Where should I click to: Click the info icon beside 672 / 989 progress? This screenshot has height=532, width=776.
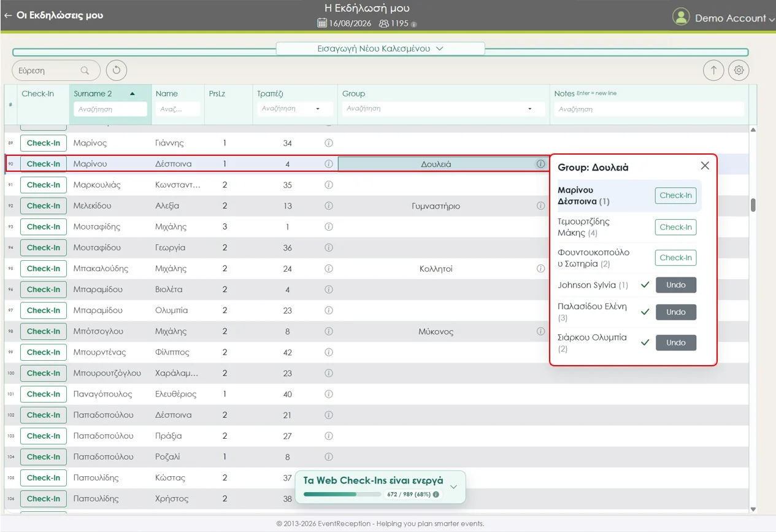(x=436, y=494)
